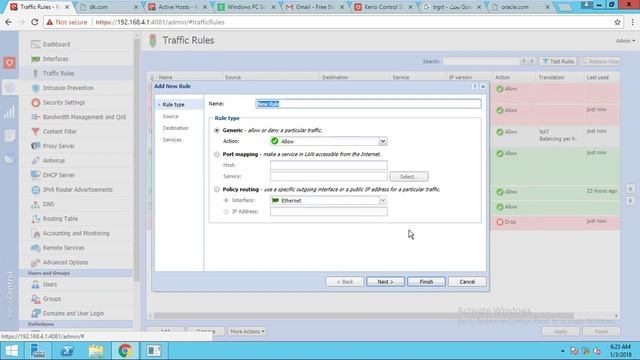Open the IPv6 Router Advertisements icon
This screenshot has width=640, height=360.
click(x=36, y=190)
